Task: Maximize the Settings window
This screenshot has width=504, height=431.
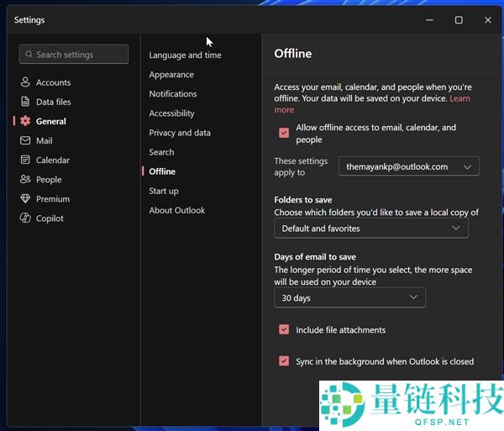Action: coord(459,20)
